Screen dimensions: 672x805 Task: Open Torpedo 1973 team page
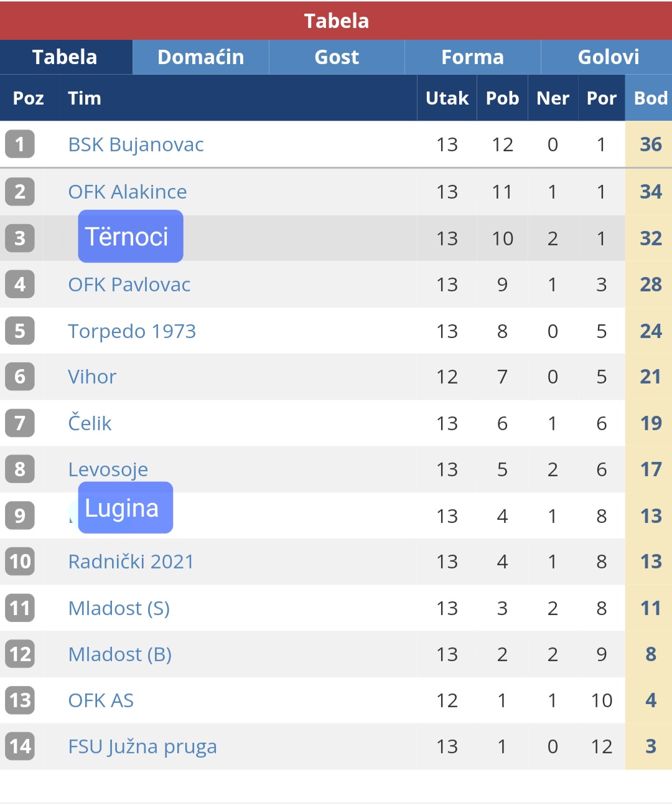132,331
